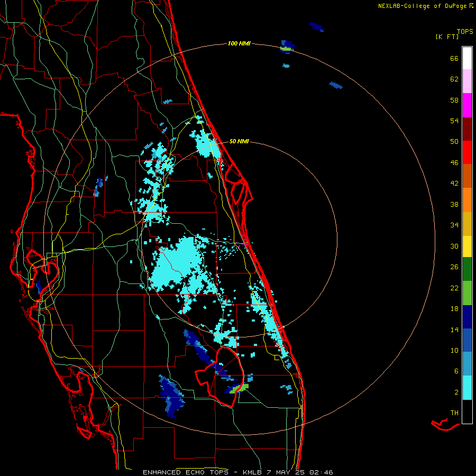Click the medium blue legend swatch
Viewport: 476px width, 476px height.
[467, 340]
